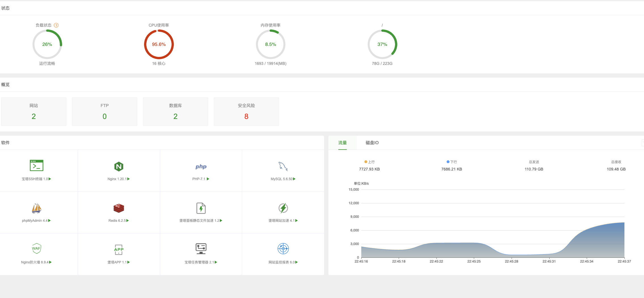The image size is (644, 298).
Task: Click the 堡塔网站加速 lightning icon
Action: [x=283, y=208]
